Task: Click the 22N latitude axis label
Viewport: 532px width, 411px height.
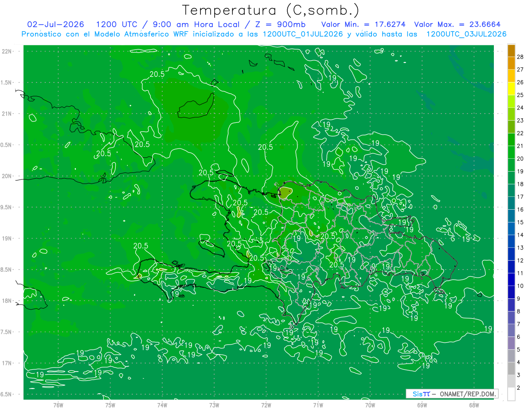Action: point(8,51)
